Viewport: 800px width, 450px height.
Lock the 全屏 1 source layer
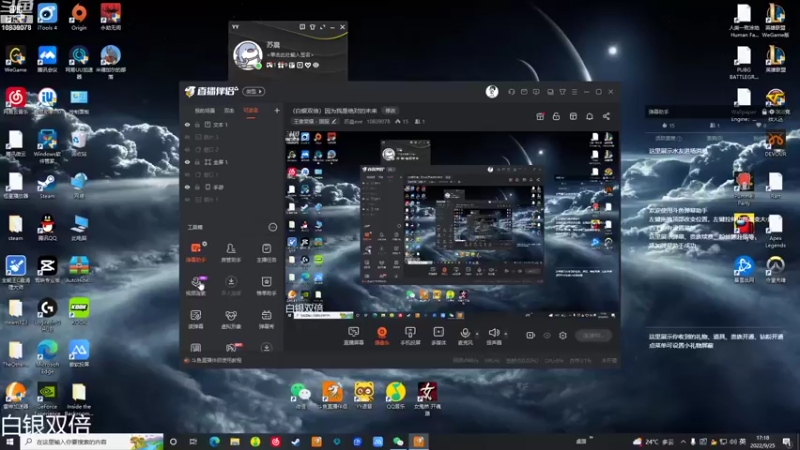(197, 162)
